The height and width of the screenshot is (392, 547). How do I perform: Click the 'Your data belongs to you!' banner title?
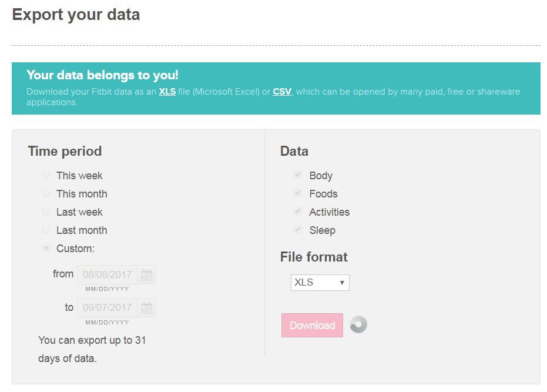pyautogui.click(x=103, y=75)
